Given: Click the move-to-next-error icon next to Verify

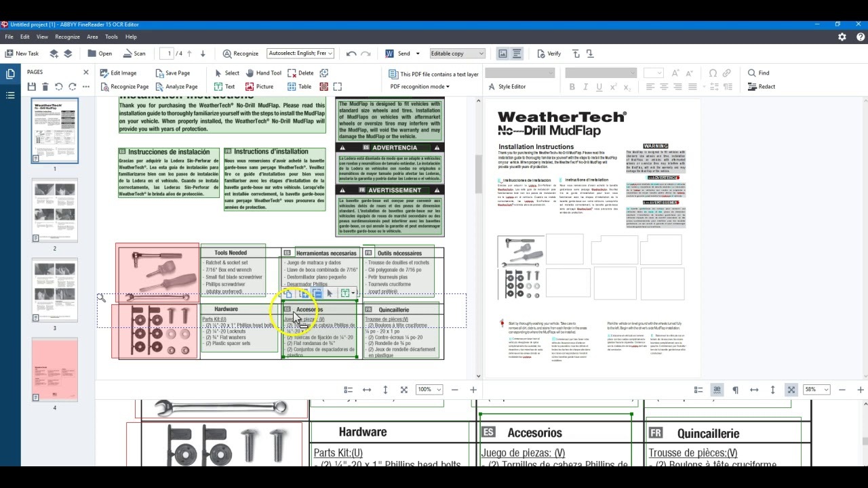Looking at the screenshot, I should pos(590,54).
